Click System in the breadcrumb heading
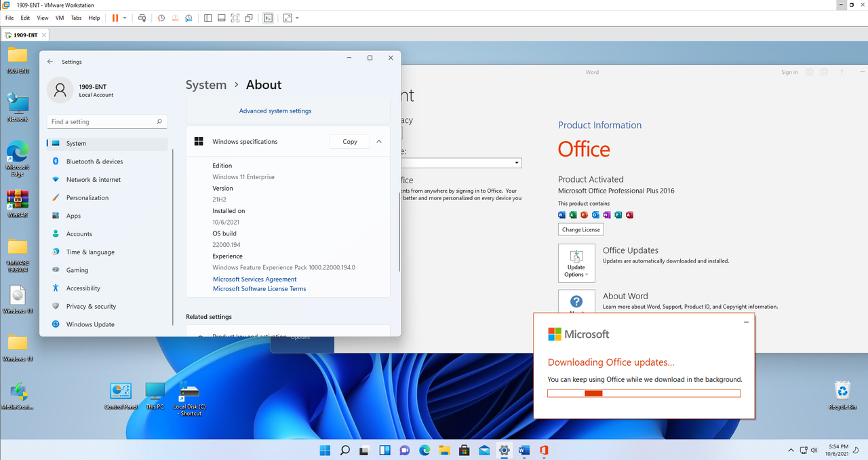868x460 pixels. 206,85
